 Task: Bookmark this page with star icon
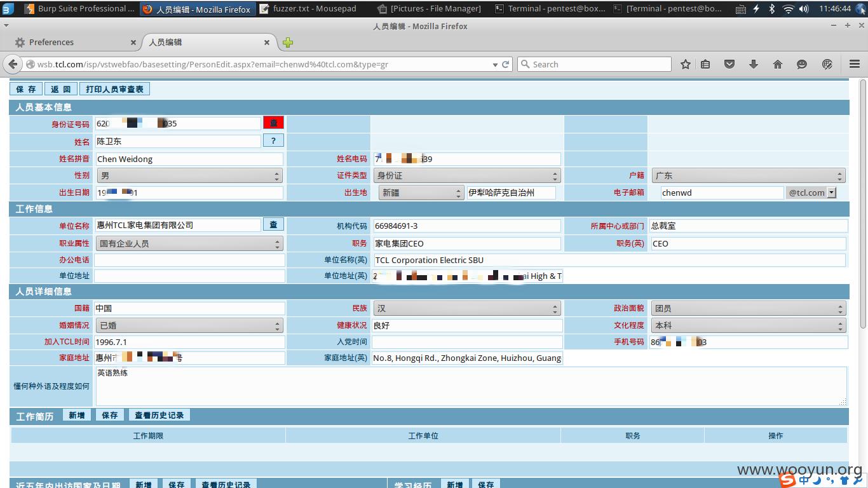pos(686,64)
